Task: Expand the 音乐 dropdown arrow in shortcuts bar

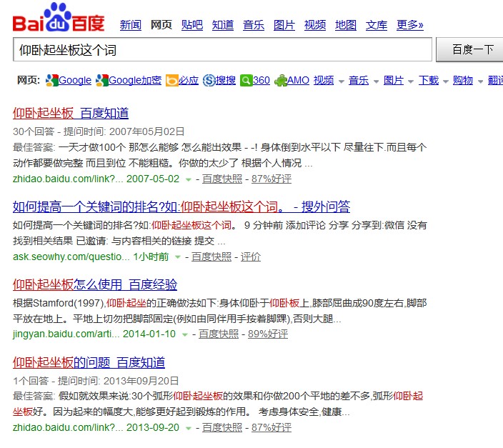Action: pyautogui.click(x=376, y=81)
